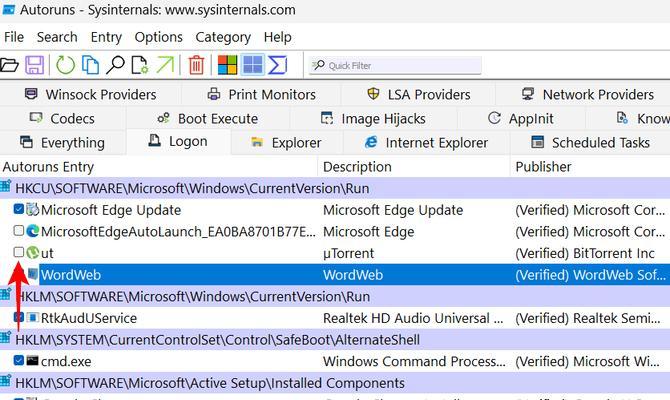
Task: Toggle the blue Windows entries icon
Action: [253, 65]
